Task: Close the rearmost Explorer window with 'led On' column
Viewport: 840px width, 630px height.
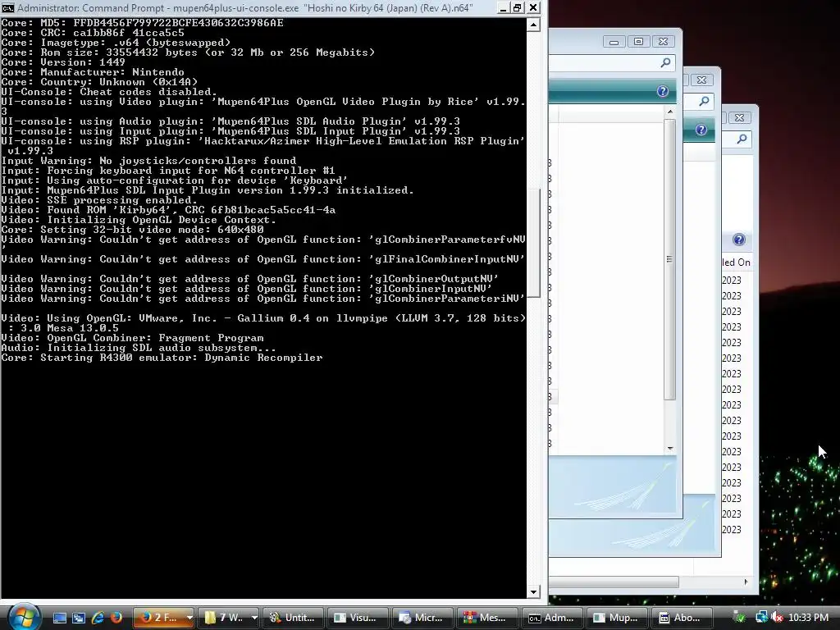Action: tap(739, 117)
